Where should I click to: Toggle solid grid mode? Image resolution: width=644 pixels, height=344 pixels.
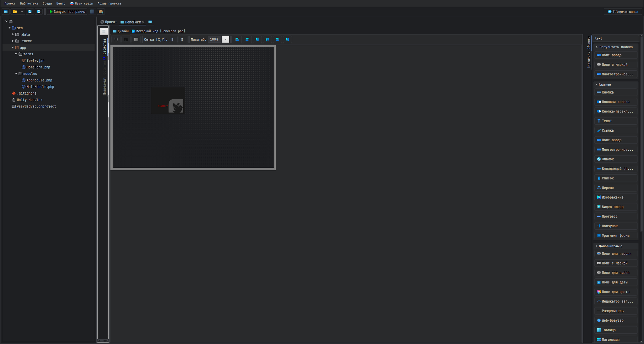[126, 39]
